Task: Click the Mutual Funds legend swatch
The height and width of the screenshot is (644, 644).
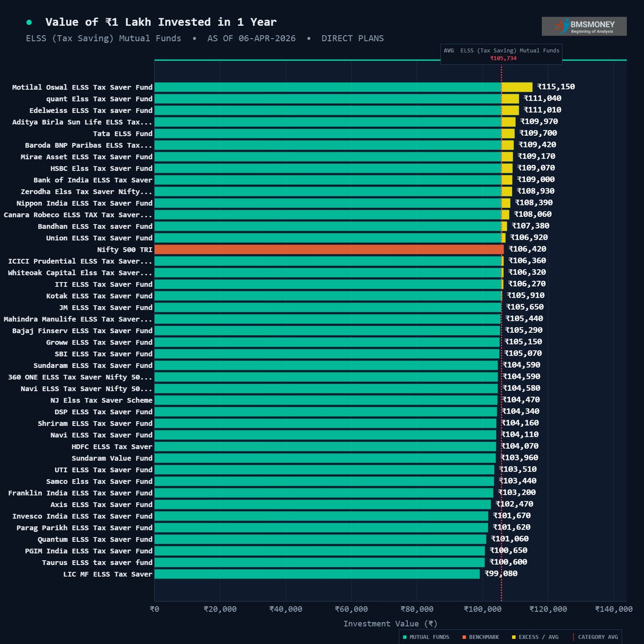Action: [x=405, y=637]
